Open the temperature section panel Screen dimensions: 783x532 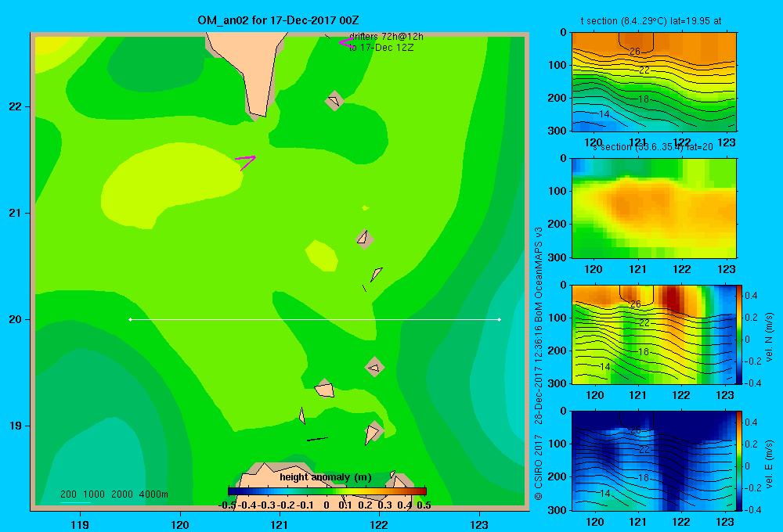654,82
